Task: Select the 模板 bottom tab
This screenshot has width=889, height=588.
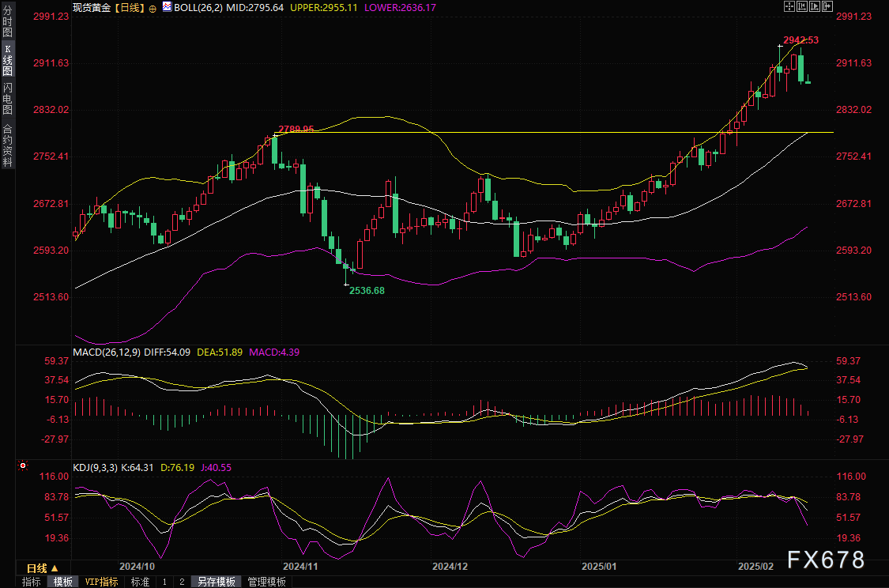Action: pyautogui.click(x=63, y=582)
